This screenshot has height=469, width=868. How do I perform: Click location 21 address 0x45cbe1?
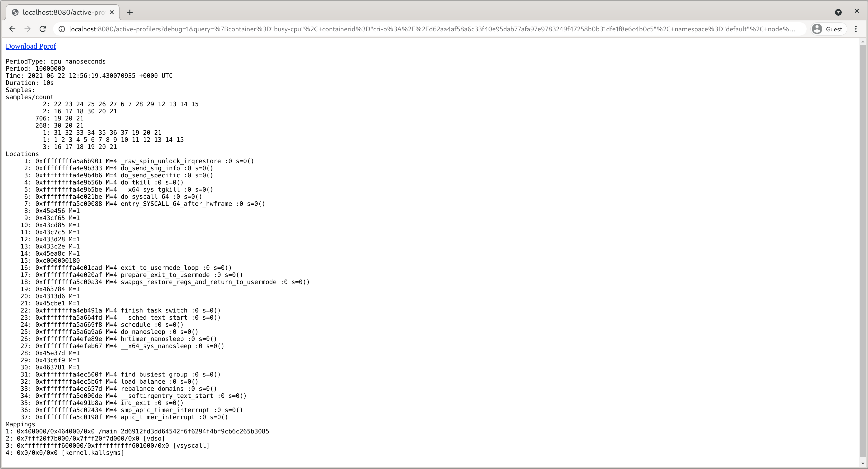click(x=50, y=303)
